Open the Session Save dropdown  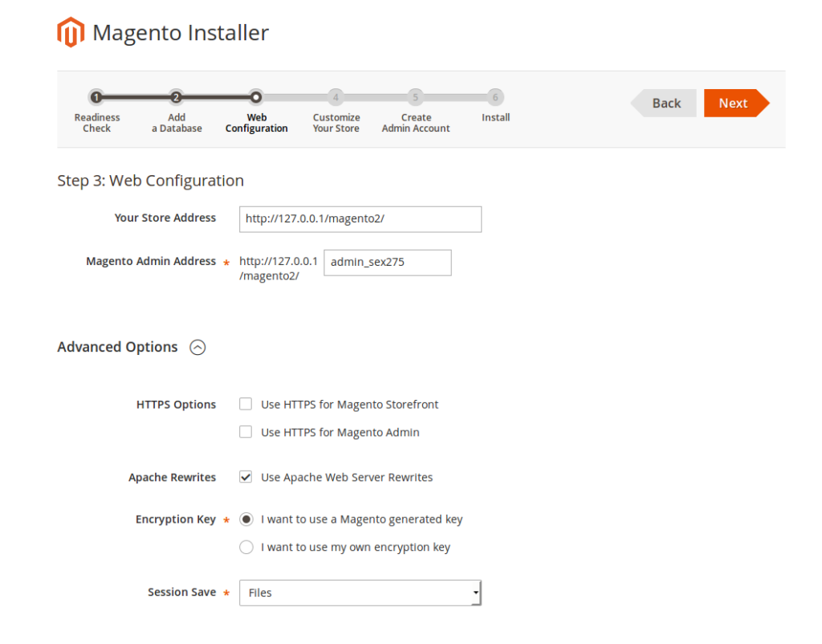pyautogui.click(x=360, y=593)
